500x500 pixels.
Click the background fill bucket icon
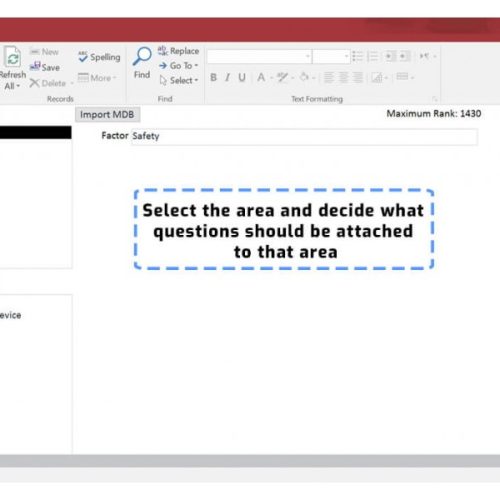(x=304, y=77)
